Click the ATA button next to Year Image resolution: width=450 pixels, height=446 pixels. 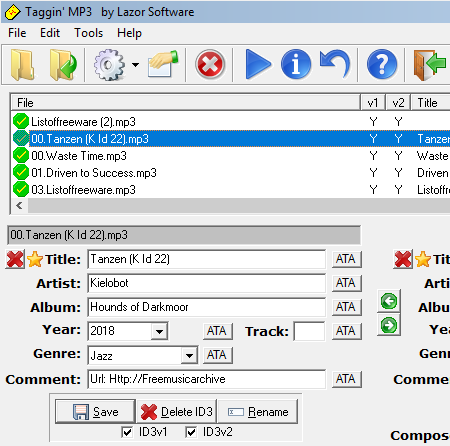217,331
